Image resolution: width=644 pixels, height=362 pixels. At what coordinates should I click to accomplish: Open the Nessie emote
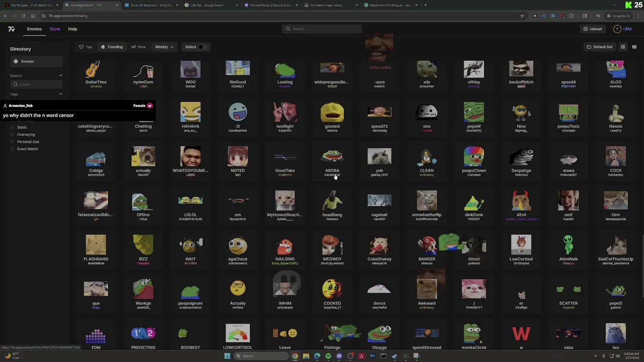pos(615,117)
